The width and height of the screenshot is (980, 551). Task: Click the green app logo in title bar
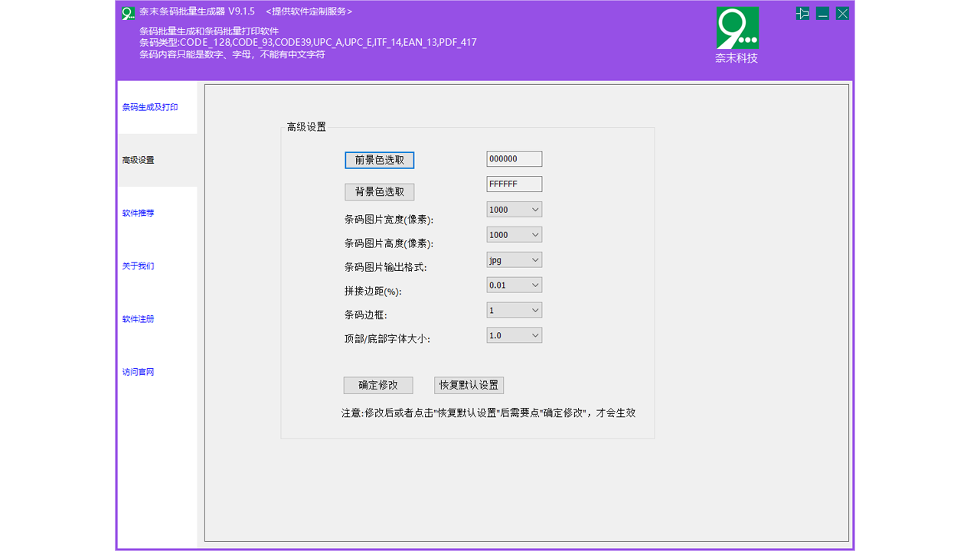click(128, 13)
